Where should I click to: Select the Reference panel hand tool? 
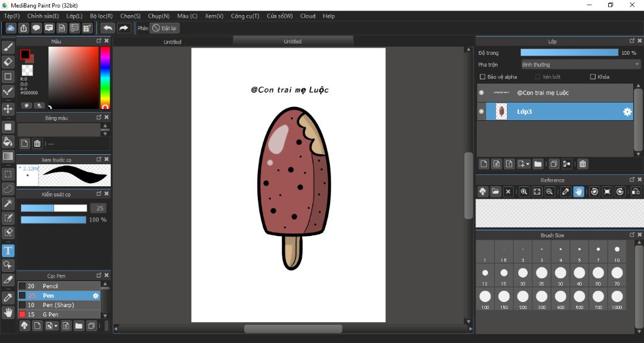click(579, 191)
